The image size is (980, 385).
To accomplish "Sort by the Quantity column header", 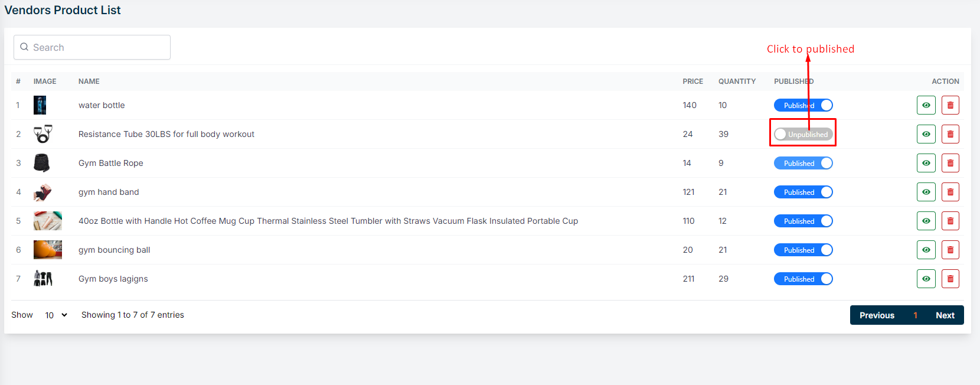I will [x=737, y=81].
